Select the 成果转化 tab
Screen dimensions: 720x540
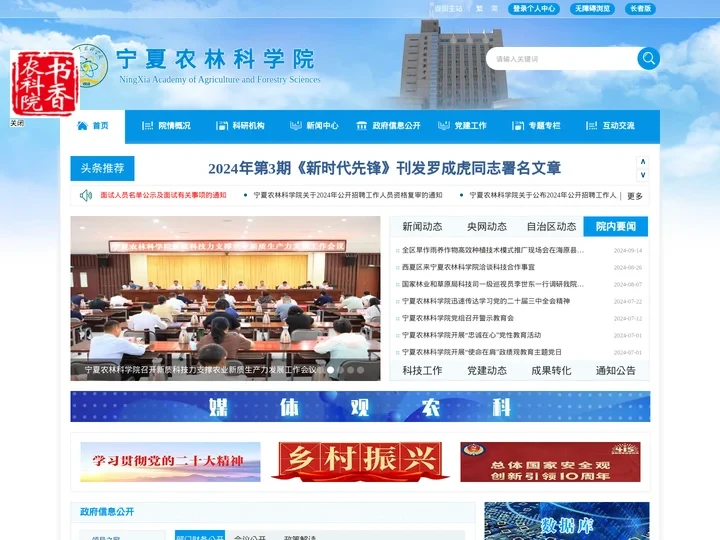click(551, 371)
